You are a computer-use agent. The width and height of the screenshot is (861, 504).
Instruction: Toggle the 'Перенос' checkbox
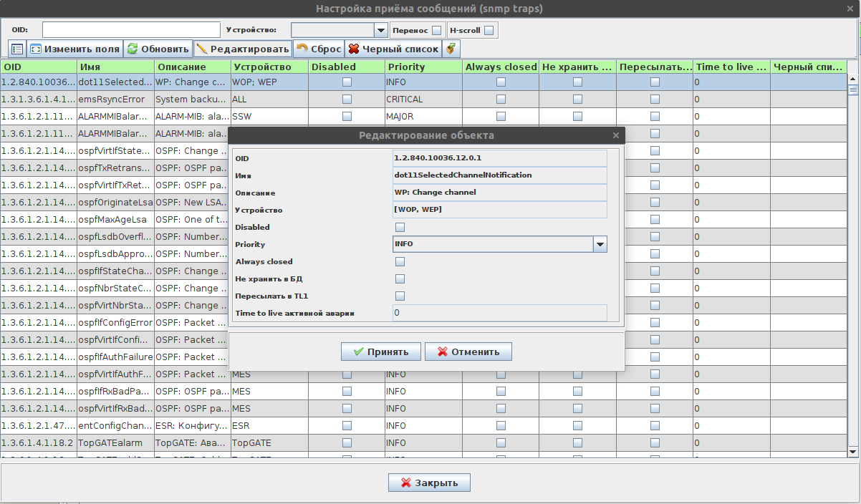(x=436, y=31)
